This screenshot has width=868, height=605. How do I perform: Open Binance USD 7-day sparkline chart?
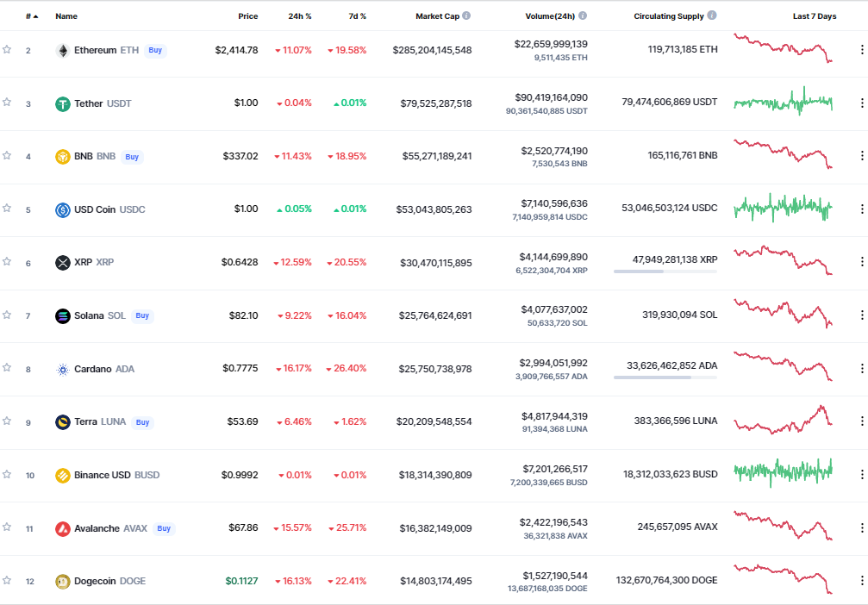pyautogui.click(x=783, y=472)
